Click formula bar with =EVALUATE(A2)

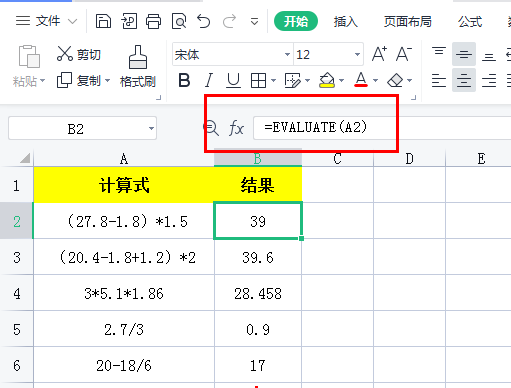point(382,128)
